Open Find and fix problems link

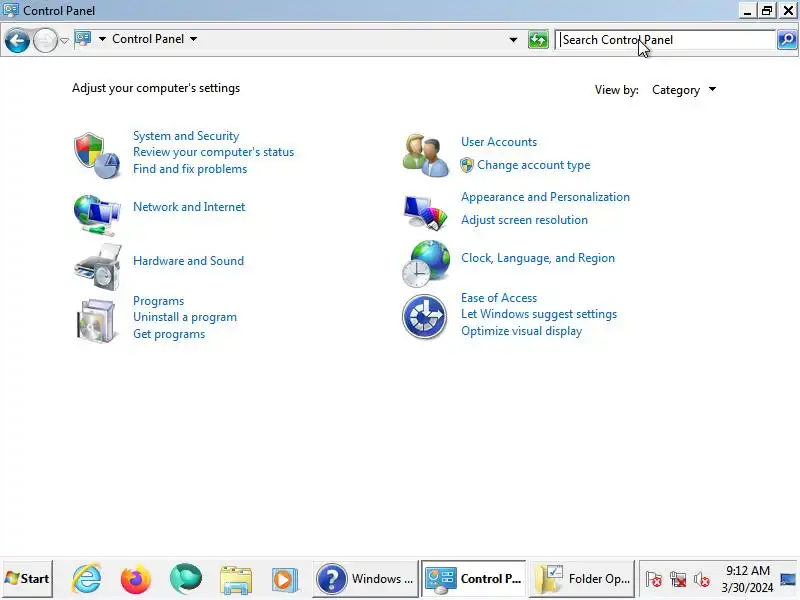coord(190,169)
